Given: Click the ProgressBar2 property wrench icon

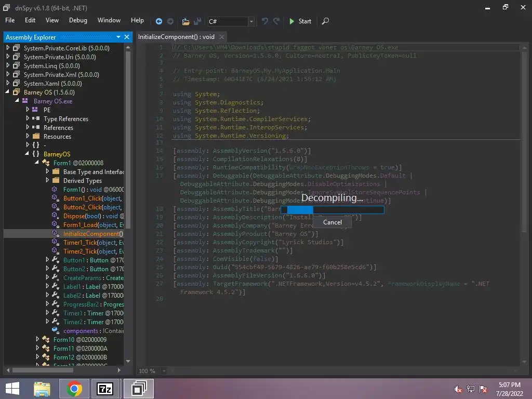Looking at the screenshot, I should click(x=56, y=304).
